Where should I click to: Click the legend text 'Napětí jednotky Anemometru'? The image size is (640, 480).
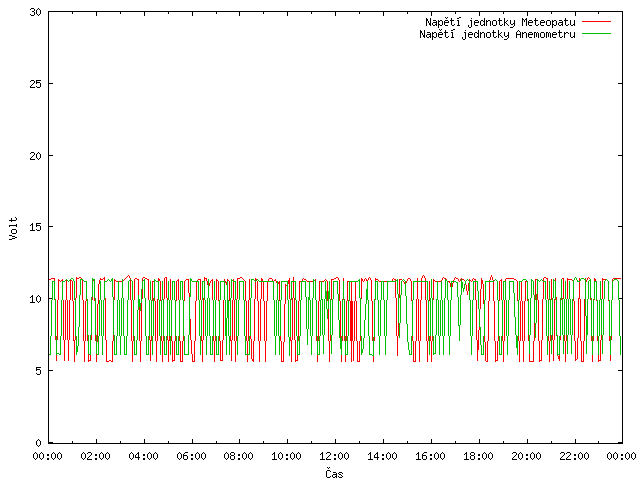click(497, 34)
